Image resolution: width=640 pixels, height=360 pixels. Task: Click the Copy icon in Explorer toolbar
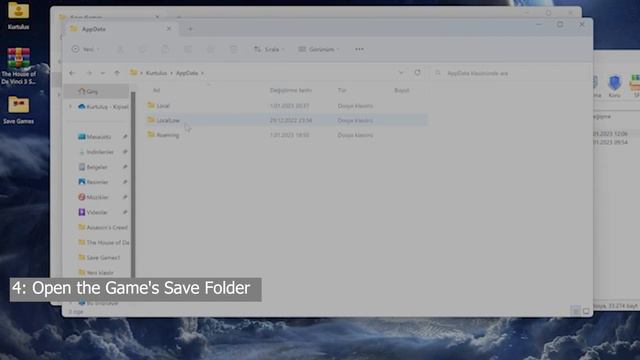[142, 49]
